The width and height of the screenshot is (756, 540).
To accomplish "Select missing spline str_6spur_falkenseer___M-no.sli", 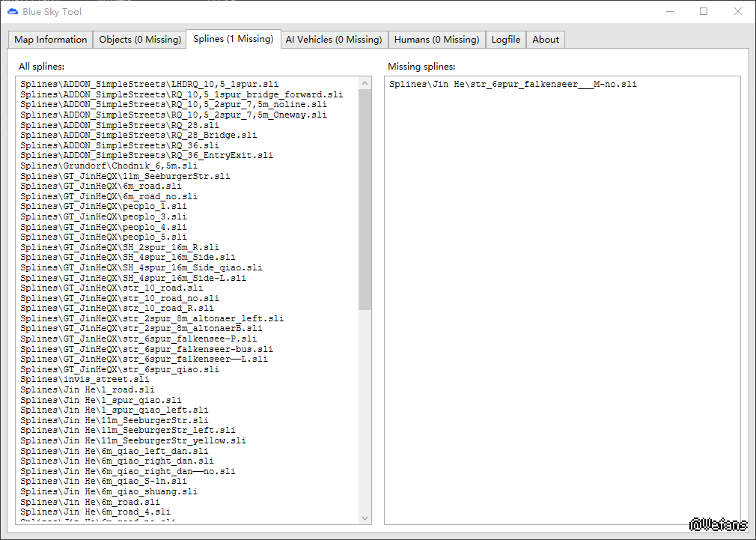I will [x=513, y=84].
